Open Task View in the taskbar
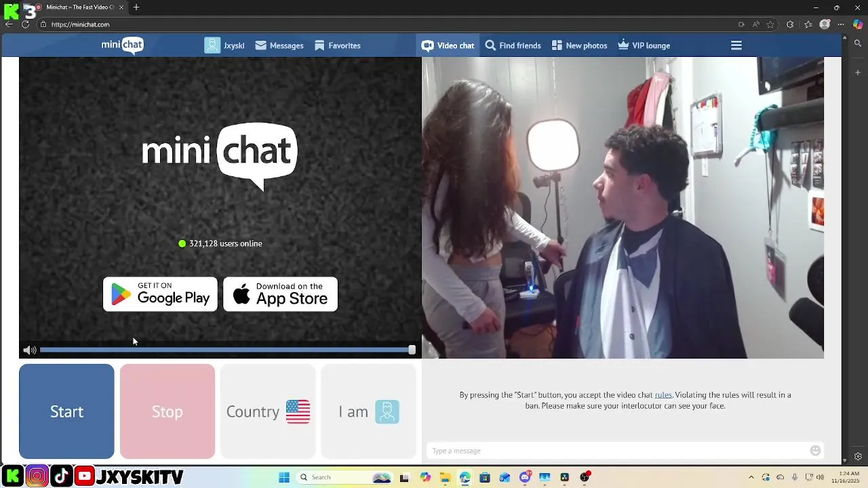Viewport: 868px width, 488px height. [x=405, y=477]
